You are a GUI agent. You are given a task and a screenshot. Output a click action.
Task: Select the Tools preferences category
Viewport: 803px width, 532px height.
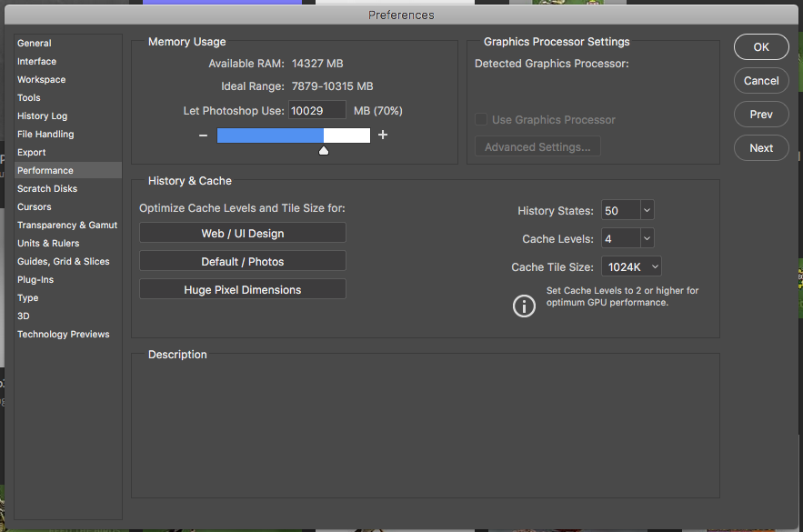(68, 98)
